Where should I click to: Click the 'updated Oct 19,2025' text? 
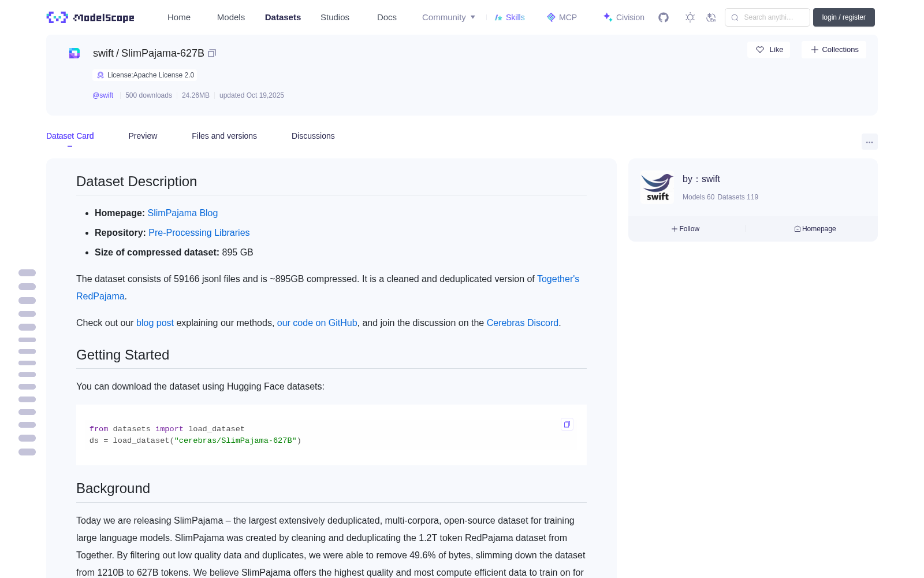click(x=252, y=95)
